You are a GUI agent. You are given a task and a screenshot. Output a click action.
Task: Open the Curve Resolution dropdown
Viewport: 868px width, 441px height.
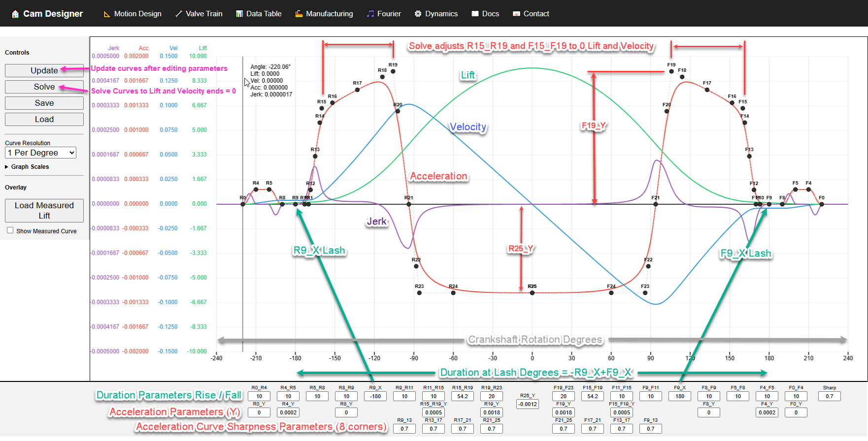(x=41, y=153)
